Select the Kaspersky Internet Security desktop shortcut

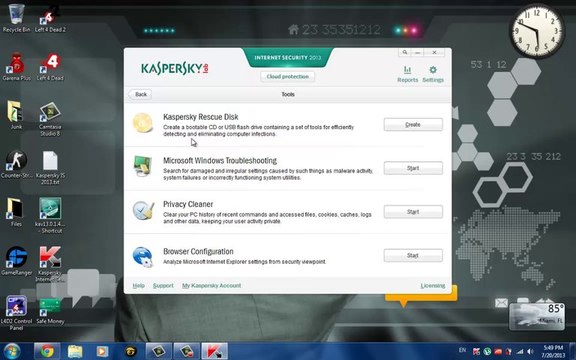coord(50,264)
